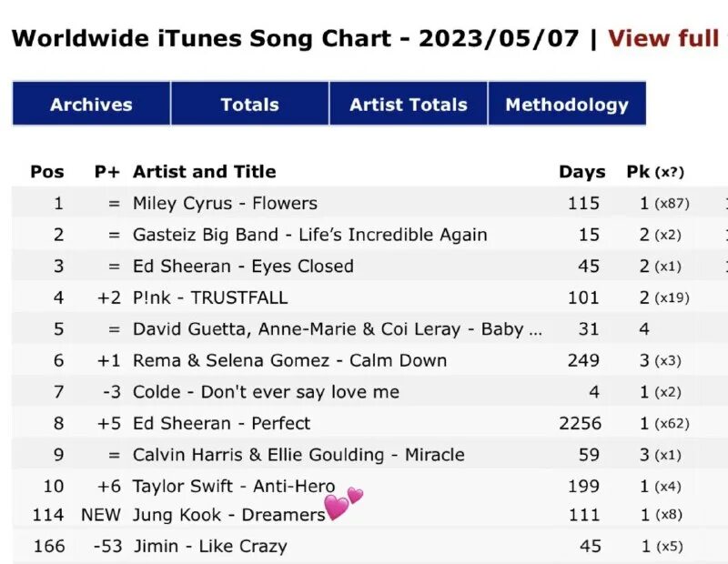Click Jung Kook - Dreamers entry
Image resolution: width=728 pixels, height=564 pixels.
228,515
